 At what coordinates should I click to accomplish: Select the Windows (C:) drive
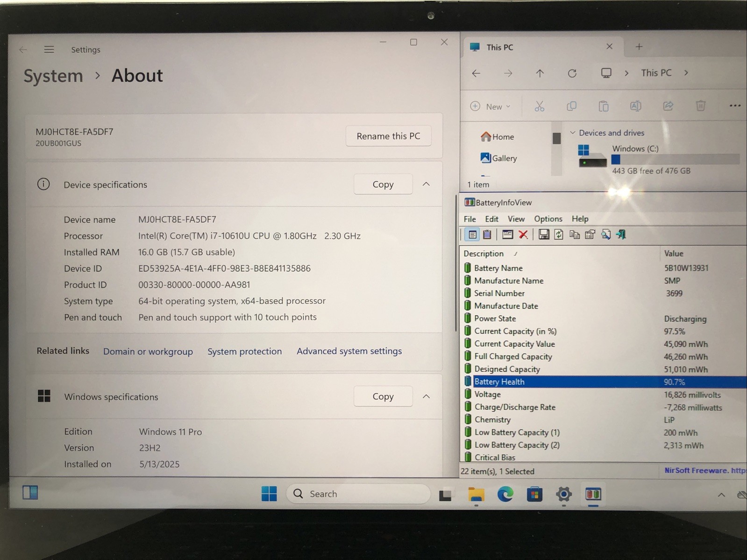(659, 160)
